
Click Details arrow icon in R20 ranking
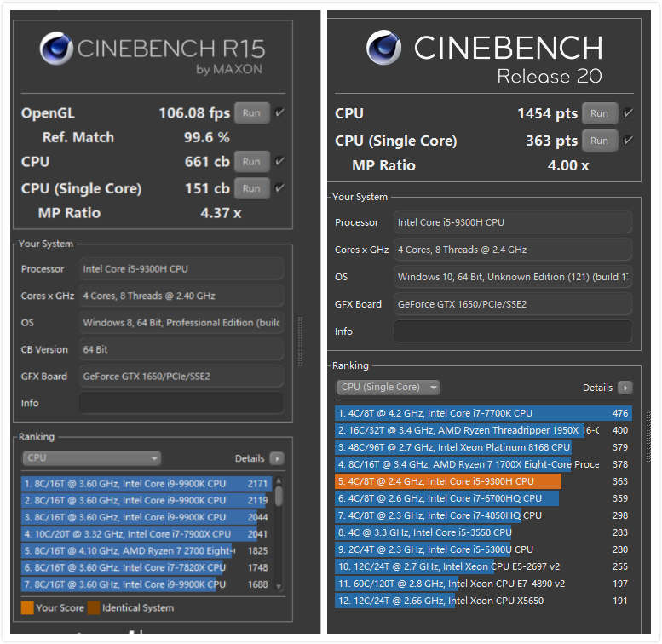pyautogui.click(x=625, y=388)
